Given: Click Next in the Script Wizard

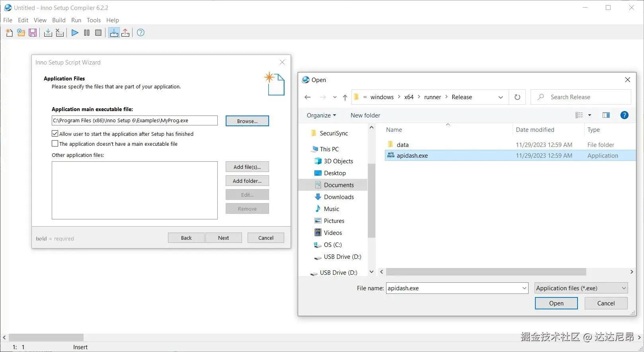Looking at the screenshot, I should (223, 238).
